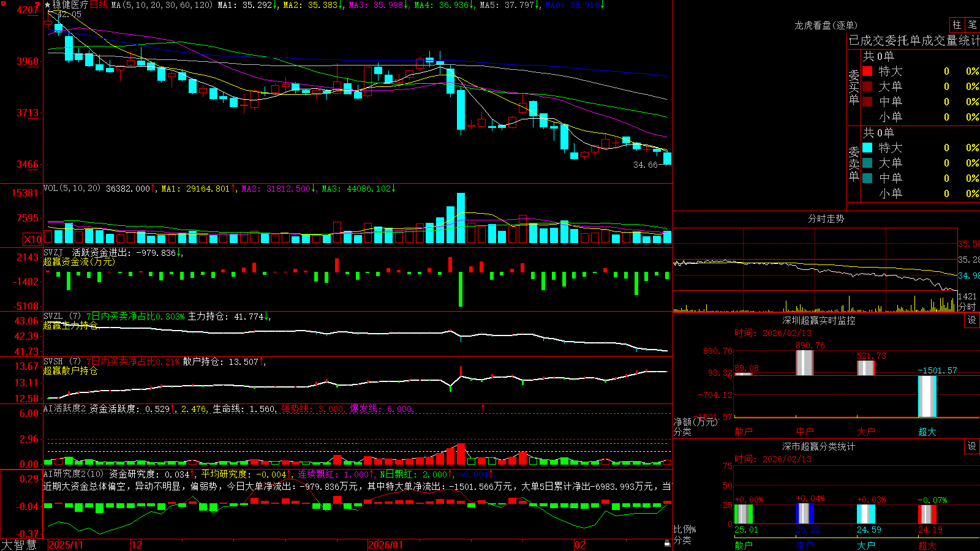Click the 521.73 大户 bar in 实时监控 chart
The height and width of the screenshot is (551, 980).
(x=865, y=368)
